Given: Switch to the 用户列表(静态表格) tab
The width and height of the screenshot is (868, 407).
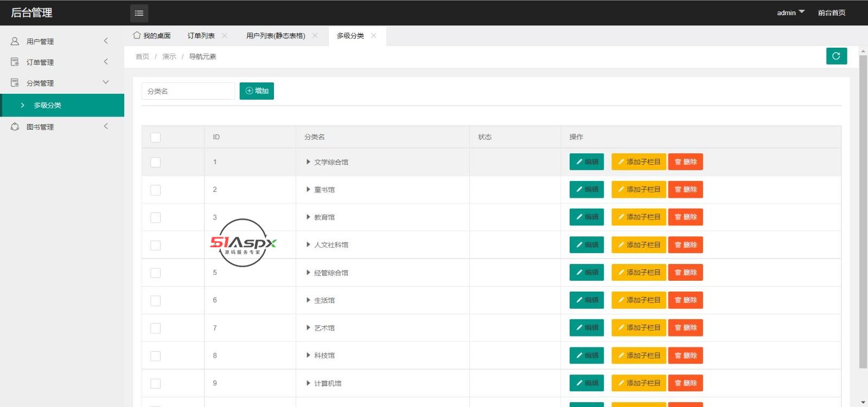Looking at the screenshot, I should click(x=276, y=36).
